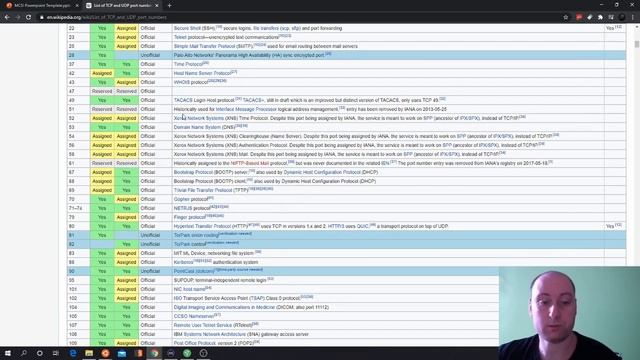640x360 pixels.
Task: Open Cortana circle on taskbar
Action: [x=40, y=353]
